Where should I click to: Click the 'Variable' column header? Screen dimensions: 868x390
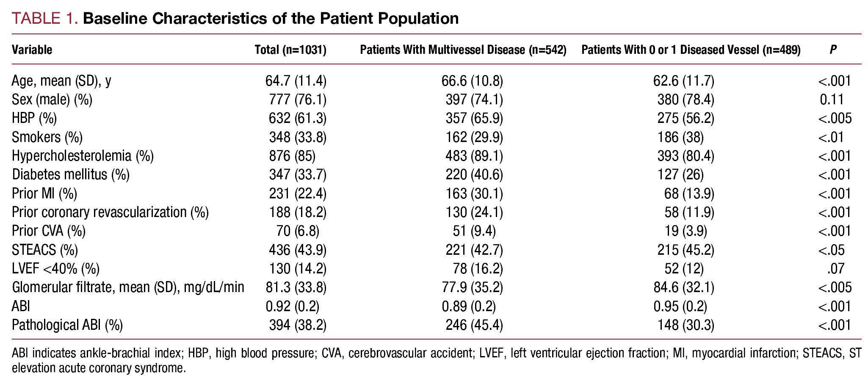[x=32, y=50]
